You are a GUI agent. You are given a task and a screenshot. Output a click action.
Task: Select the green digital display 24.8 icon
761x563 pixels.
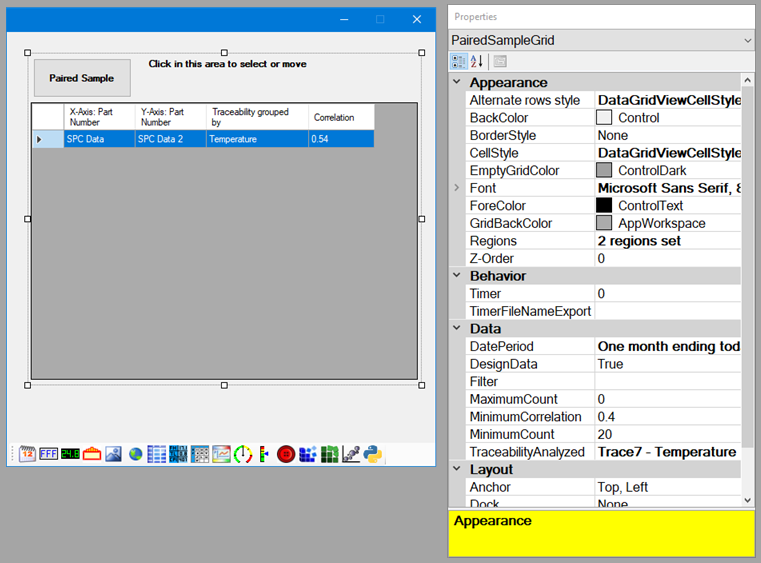pos(70,454)
